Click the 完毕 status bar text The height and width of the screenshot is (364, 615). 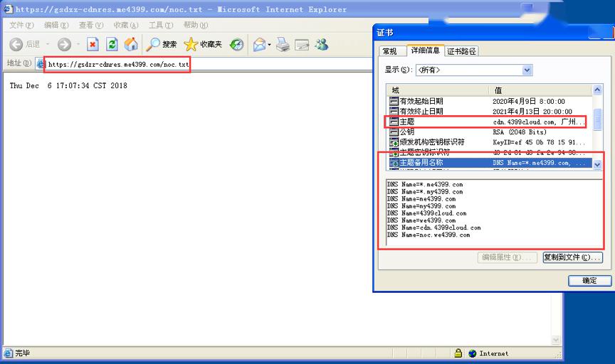pyautogui.click(x=22, y=353)
